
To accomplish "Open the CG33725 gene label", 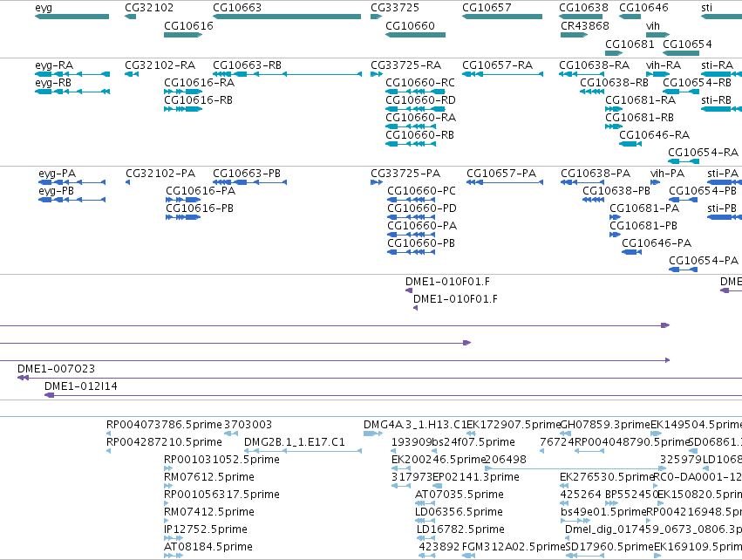I will pyautogui.click(x=395, y=8).
